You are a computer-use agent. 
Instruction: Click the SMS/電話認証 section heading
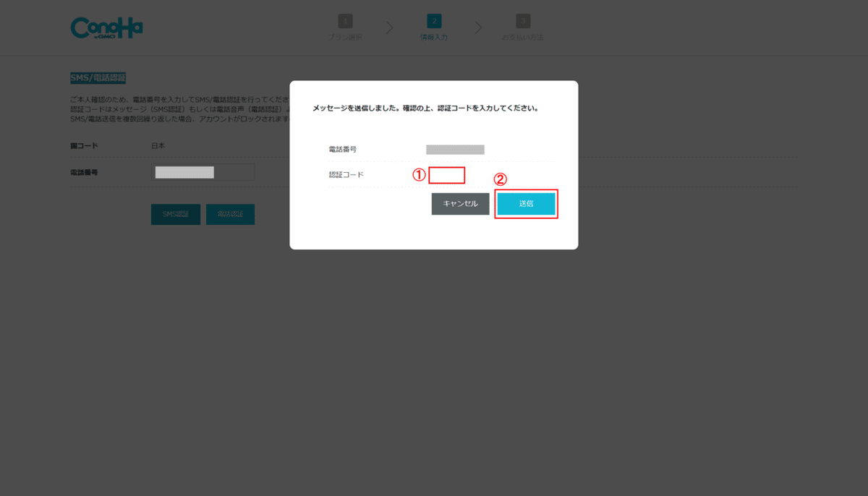tap(98, 77)
